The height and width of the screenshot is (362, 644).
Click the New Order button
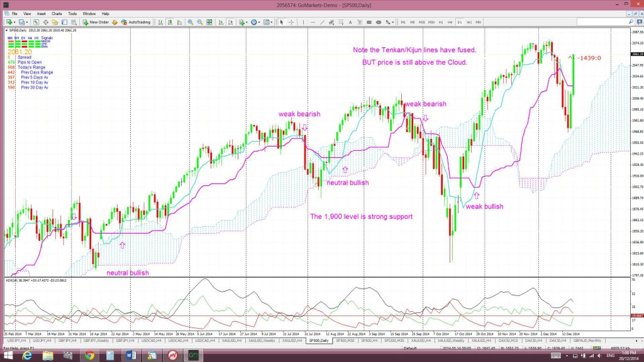pos(96,22)
